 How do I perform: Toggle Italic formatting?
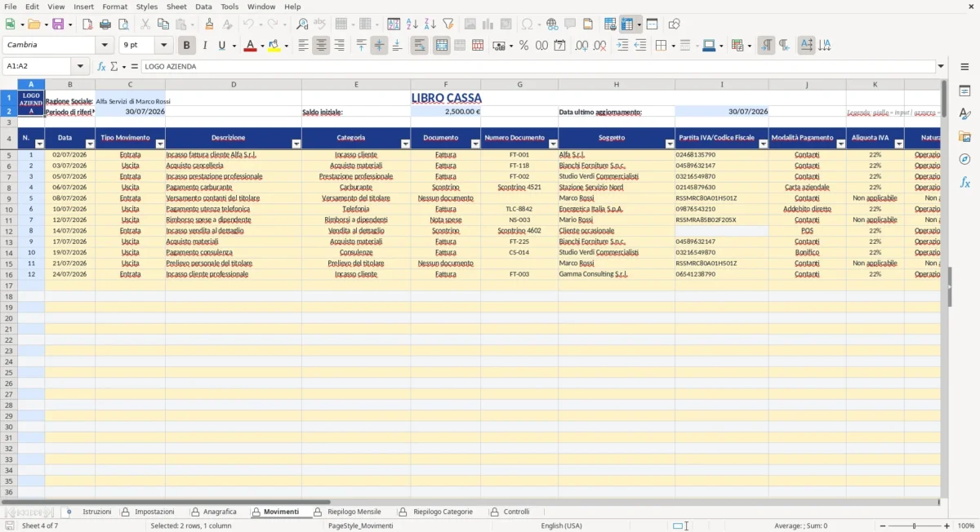204,46
